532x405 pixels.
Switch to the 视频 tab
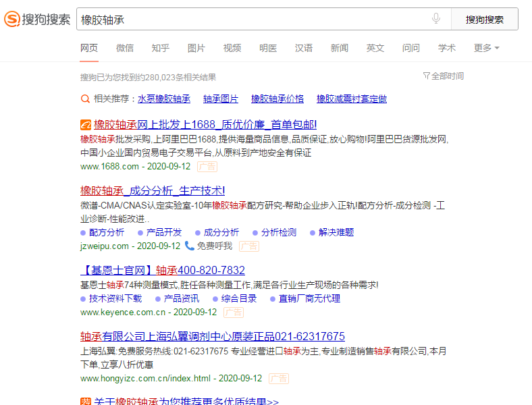[x=232, y=48]
